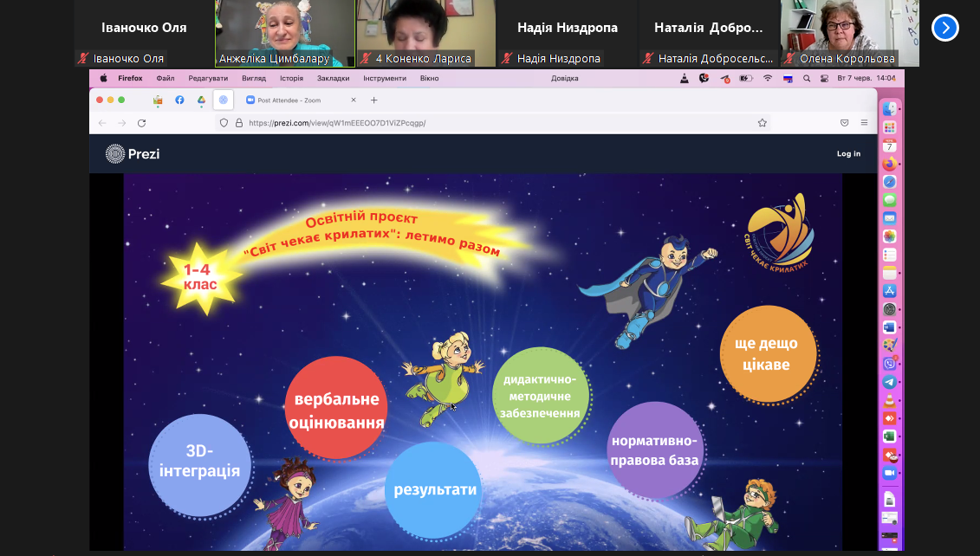The width and height of the screenshot is (980, 556).
Task: Open Launchpad from the dock
Action: point(889,126)
